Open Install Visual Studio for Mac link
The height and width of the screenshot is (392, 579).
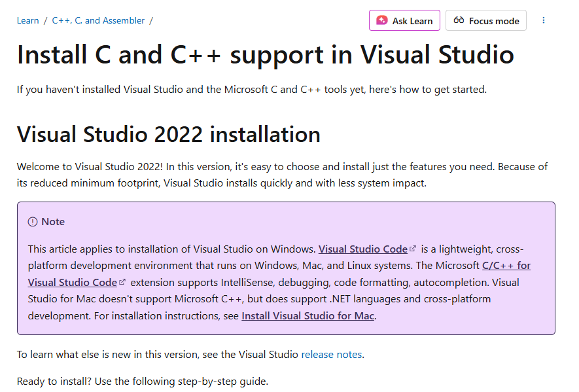[308, 316]
